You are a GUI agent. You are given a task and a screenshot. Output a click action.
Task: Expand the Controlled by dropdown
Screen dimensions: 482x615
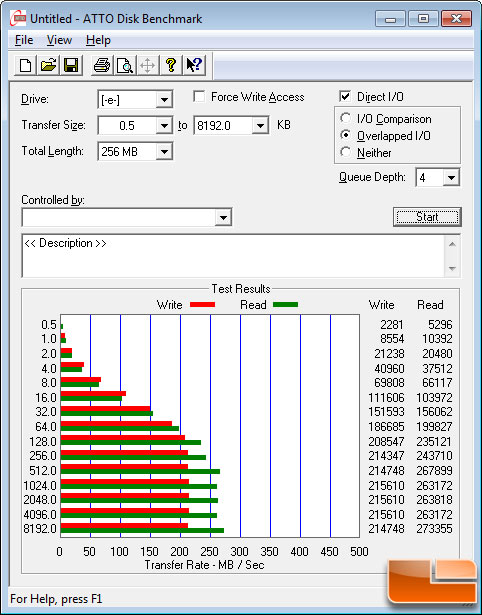click(223, 217)
